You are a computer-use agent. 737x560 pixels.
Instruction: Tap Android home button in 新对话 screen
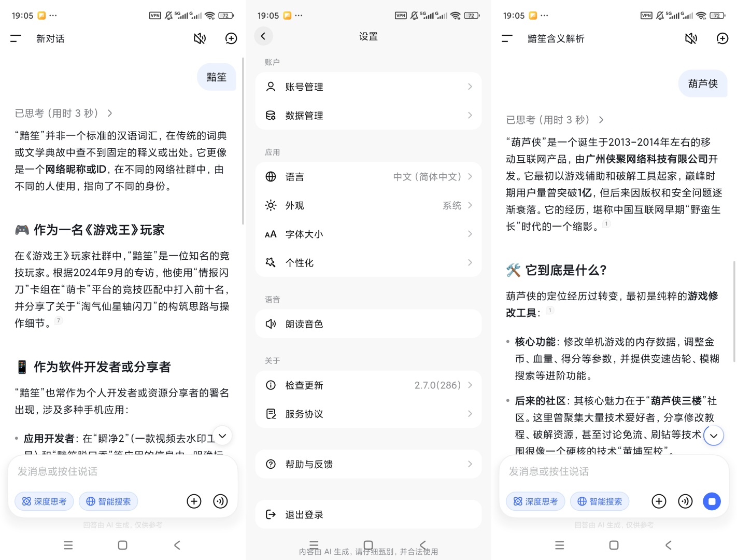(x=123, y=545)
